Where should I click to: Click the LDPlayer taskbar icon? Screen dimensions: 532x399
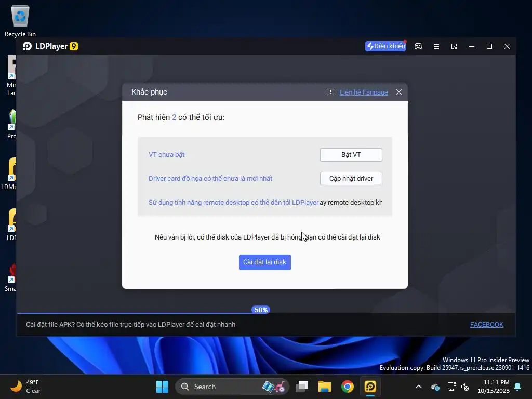click(x=370, y=387)
